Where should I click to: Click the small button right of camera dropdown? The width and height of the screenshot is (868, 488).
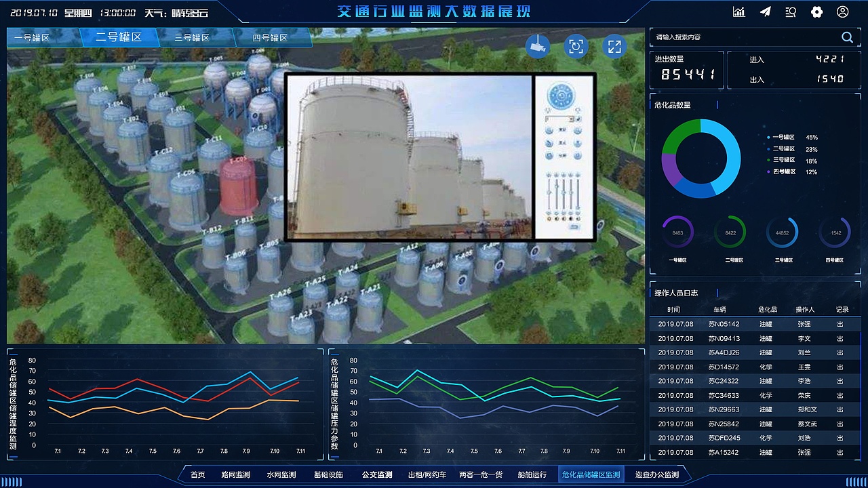point(578,119)
